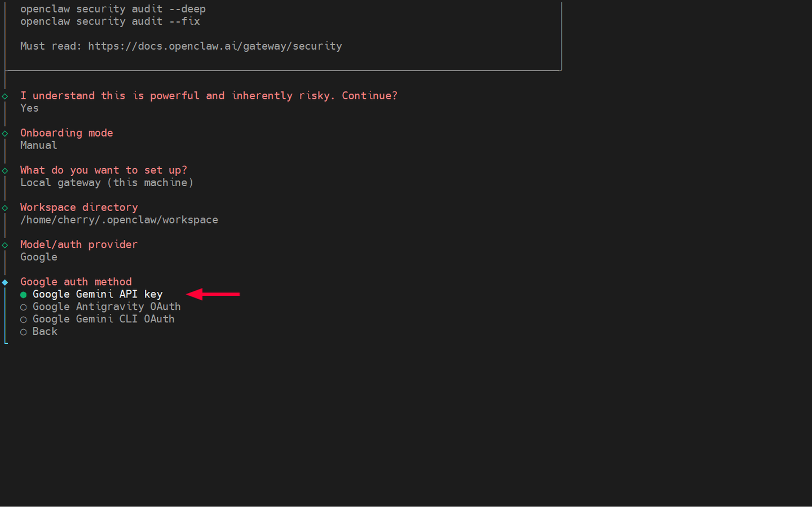Choose Local gateway (this machine) entry

pos(107,182)
